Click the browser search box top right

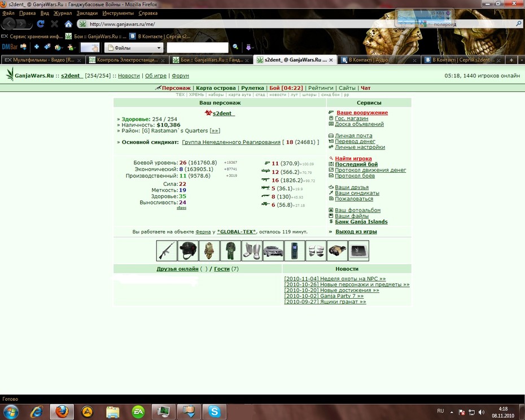[469, 24]
